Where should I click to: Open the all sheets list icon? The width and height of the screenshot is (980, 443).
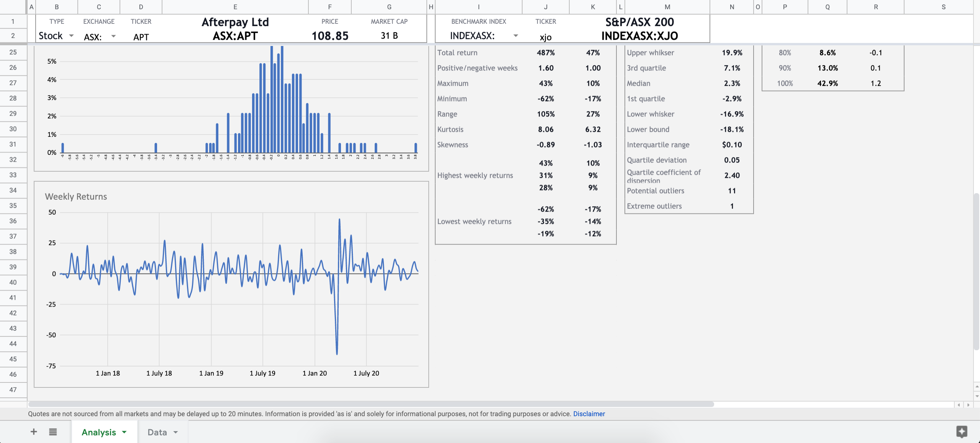pos(53,432)
